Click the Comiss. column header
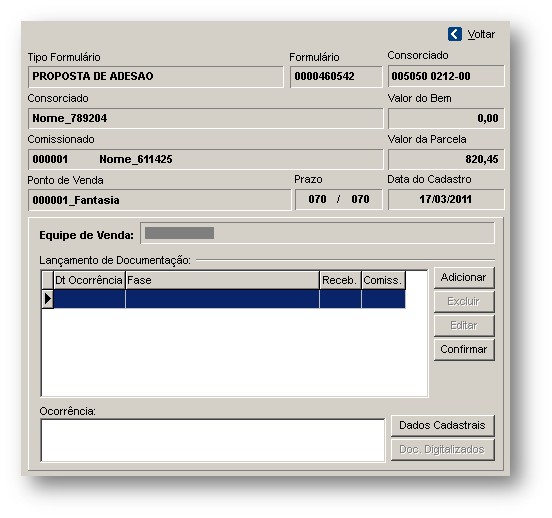This screenshot has height=518, width=552. coord(383,280)
